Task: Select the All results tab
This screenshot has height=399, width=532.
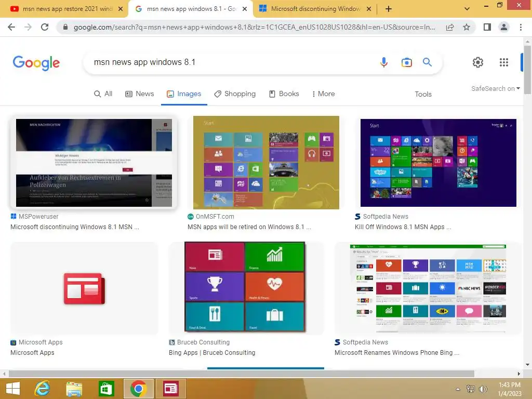Action: [103, 94]
